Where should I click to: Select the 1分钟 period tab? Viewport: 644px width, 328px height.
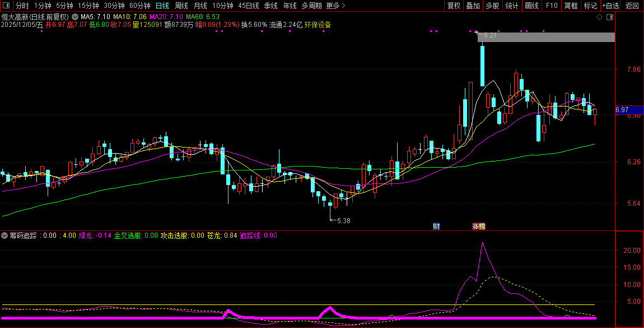tap(43, 6)
